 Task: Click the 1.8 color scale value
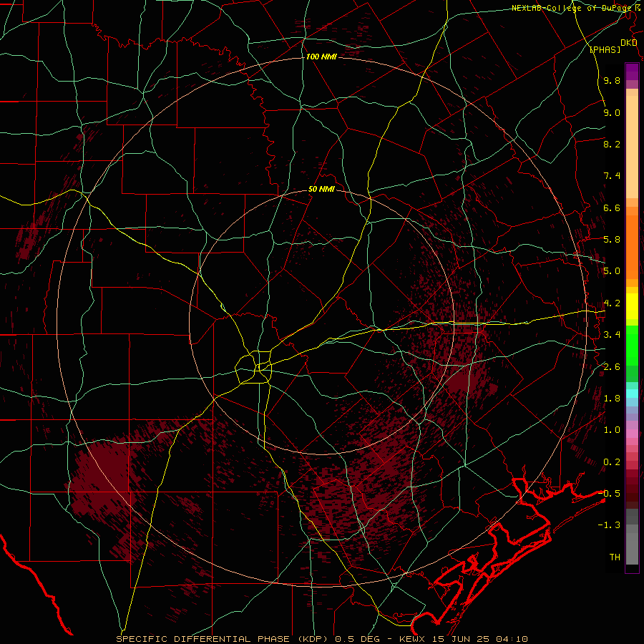pos(612,399)
